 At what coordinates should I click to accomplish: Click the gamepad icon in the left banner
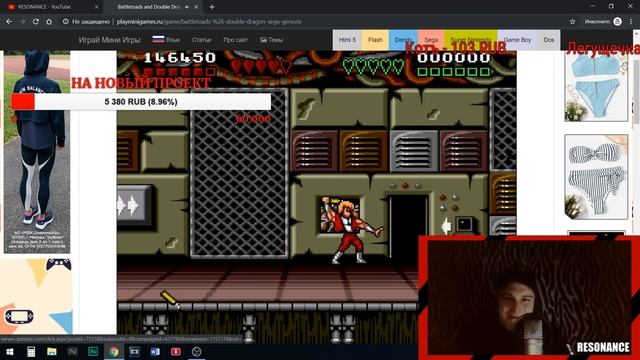pos(58,264)
